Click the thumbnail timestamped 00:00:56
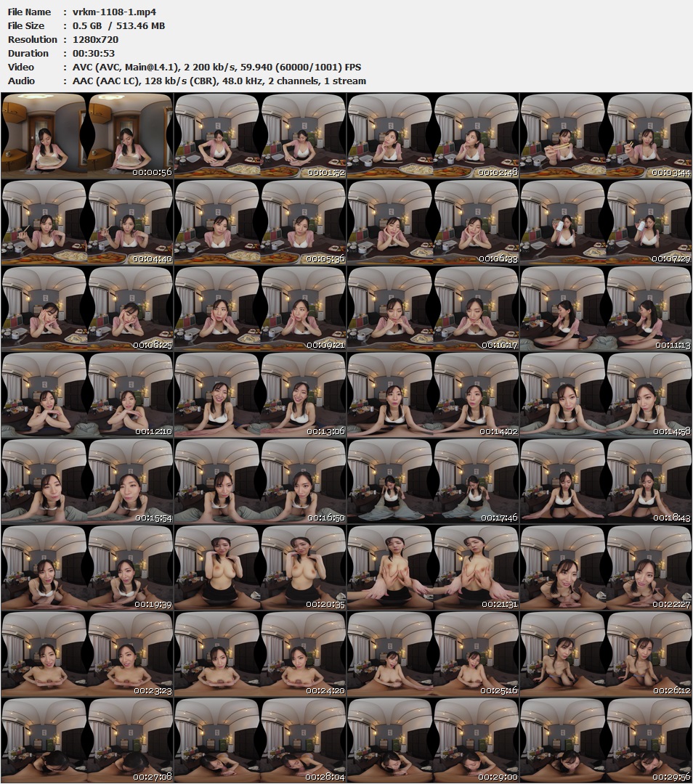The image size is (693, 784). [87, 135]
